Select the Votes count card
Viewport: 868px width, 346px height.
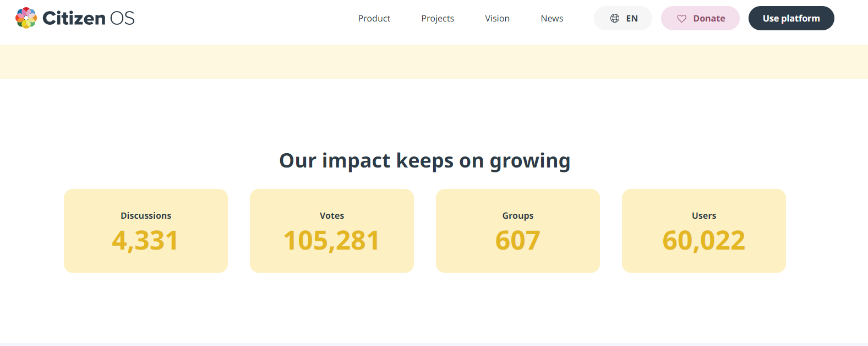(331, 230)
